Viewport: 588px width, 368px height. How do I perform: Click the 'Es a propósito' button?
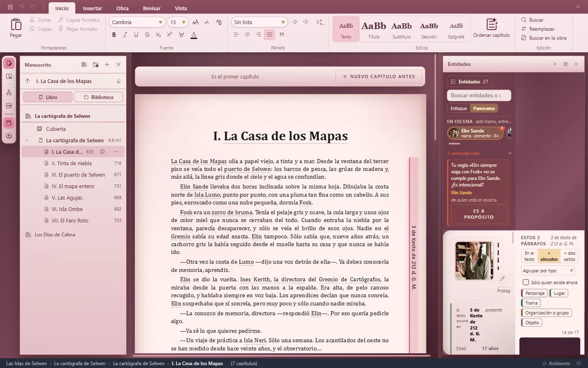(x=479, y=214)
